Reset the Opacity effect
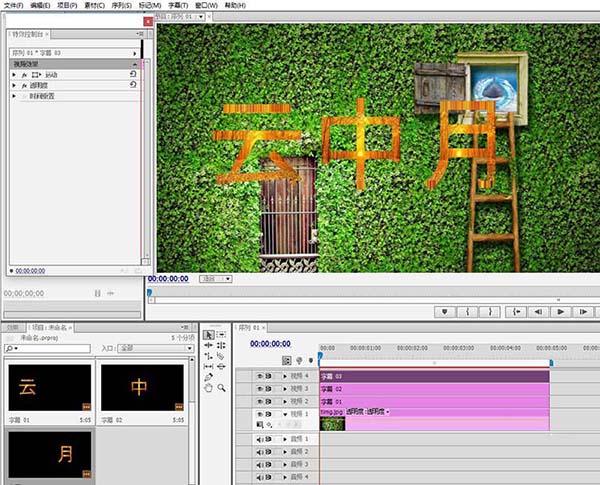The width and height of the screenshot is (600, 485). pyautogui.click(x=133, y=85)
